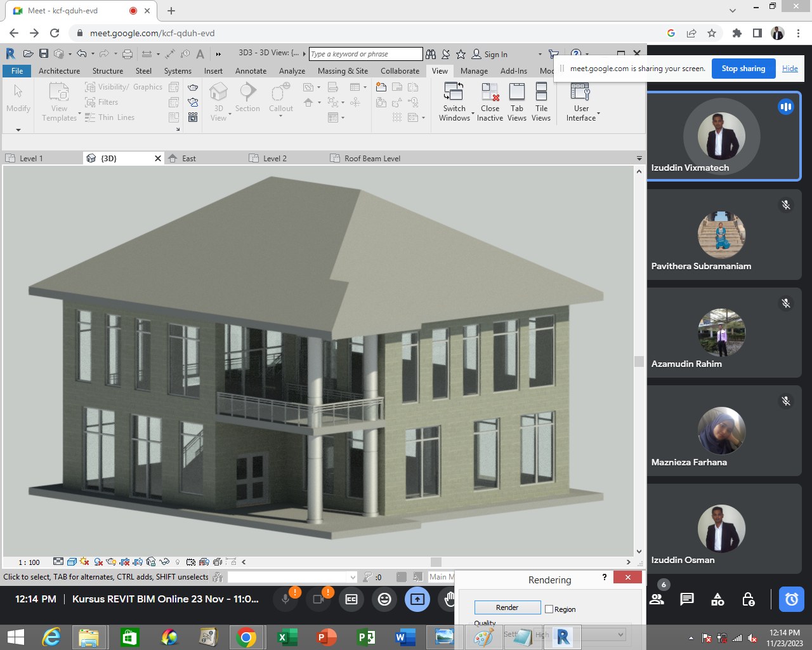Open the view scale 1 : 100 selector
Viewport: 812px width, 650px height.
(x=29, y=562)
